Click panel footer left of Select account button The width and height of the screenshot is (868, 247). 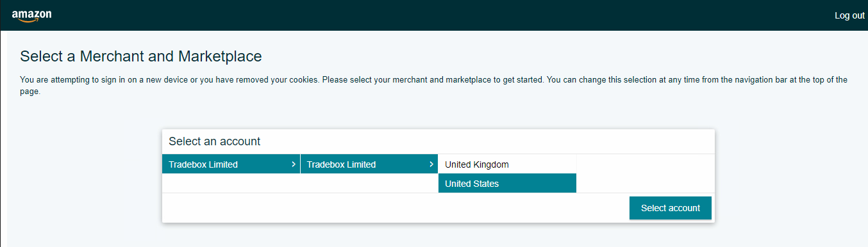395,208
